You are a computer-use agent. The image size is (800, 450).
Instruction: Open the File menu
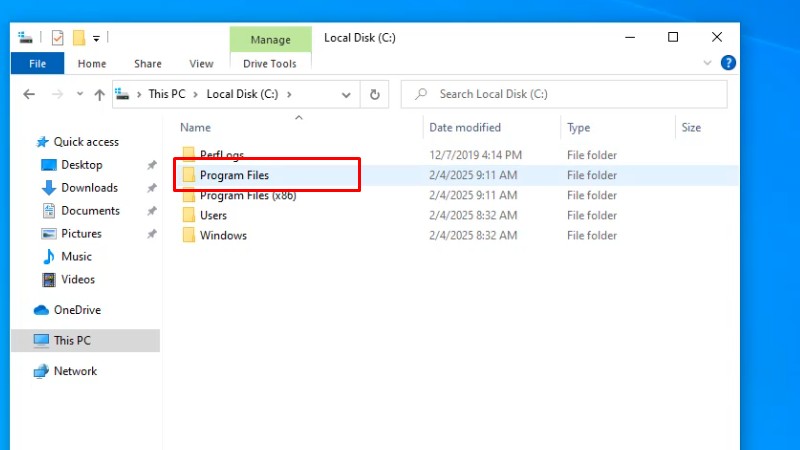point(37,63)
